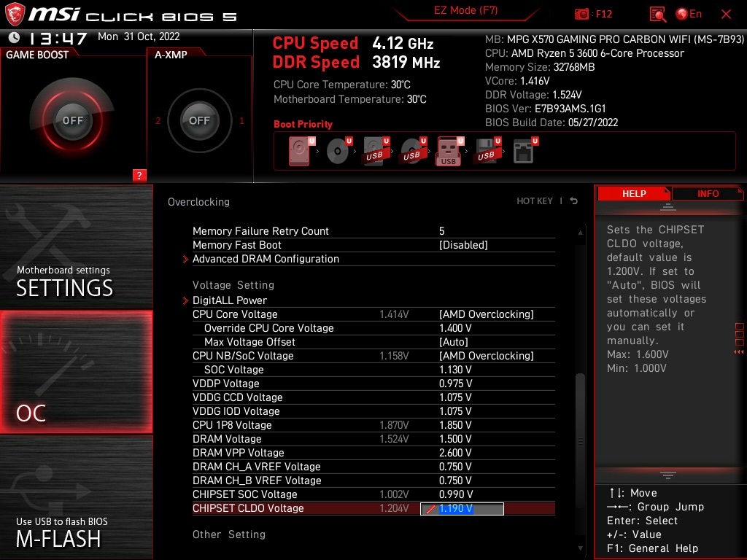Select A-XMP profile 1
The image size is (747, 560).
[x=241, y=121]
